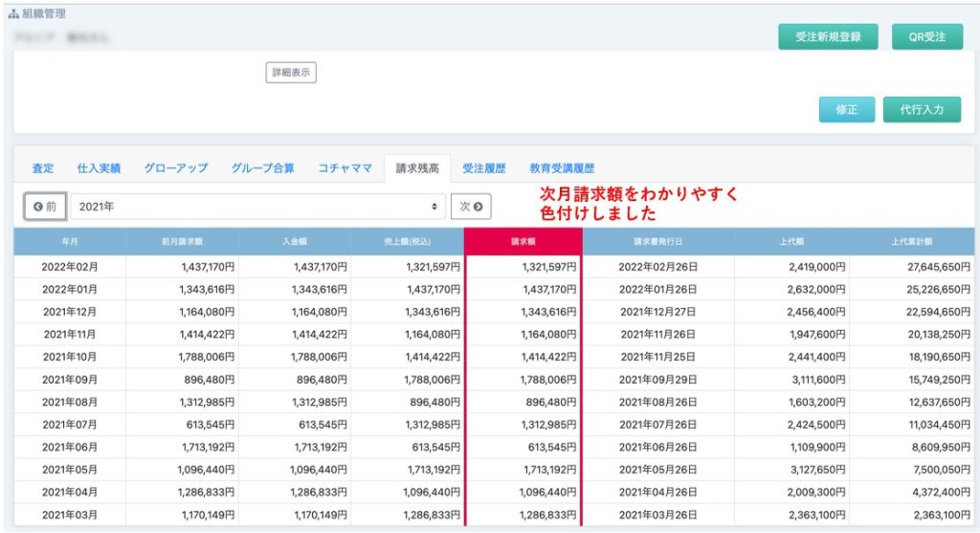This screenshot has width=980, height=533.
Task: Go to previous year with 前 button
Action: 45,207
